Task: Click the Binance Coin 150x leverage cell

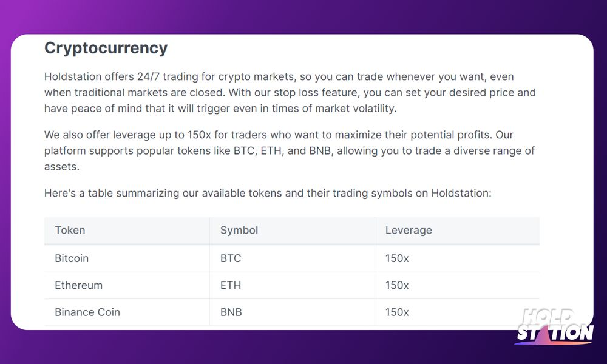Action: pos(457,312)
